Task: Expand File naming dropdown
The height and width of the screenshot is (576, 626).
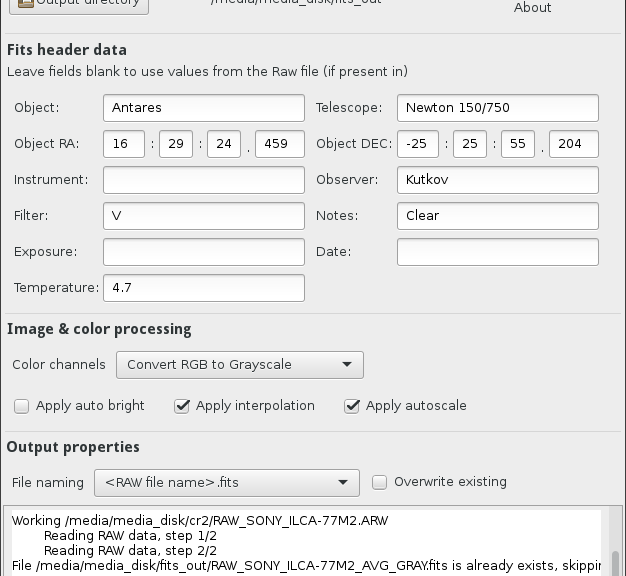Action: [x=226, y=483]
